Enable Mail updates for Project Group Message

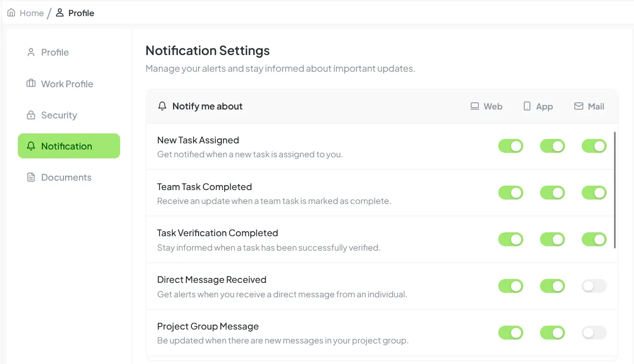pos(593,332)
